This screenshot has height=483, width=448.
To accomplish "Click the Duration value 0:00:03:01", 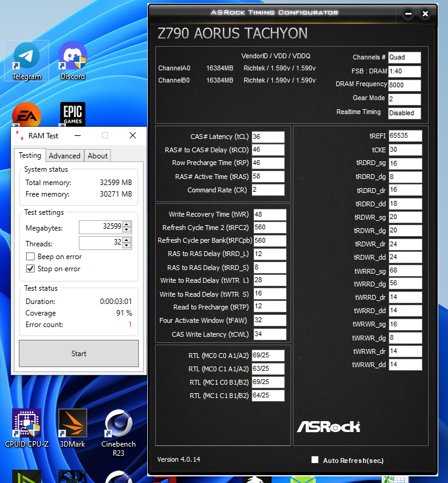I will click(116, 302).
